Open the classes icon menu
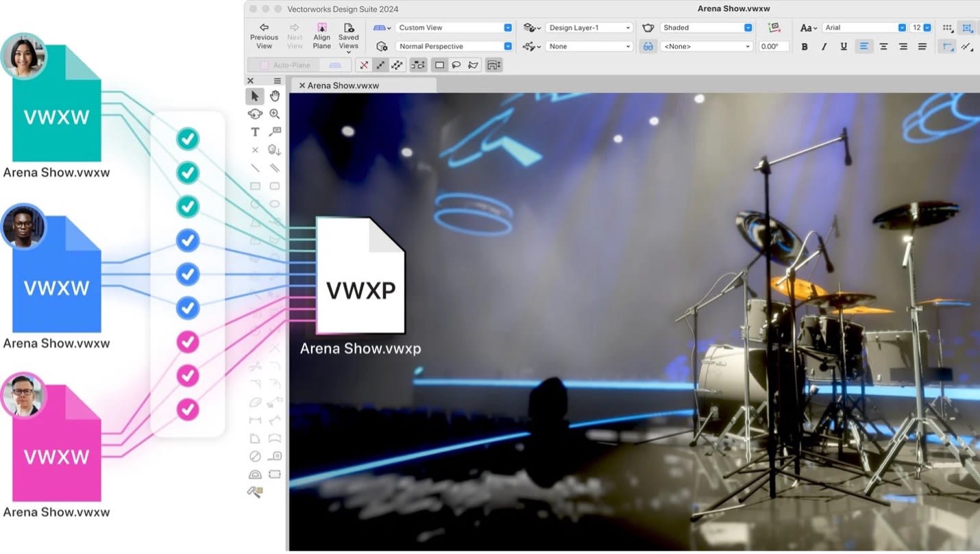 (x=532, y=46)
